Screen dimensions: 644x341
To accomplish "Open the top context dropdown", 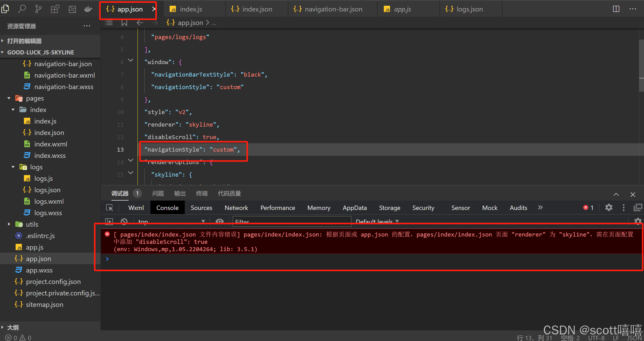I will (171, 221).
